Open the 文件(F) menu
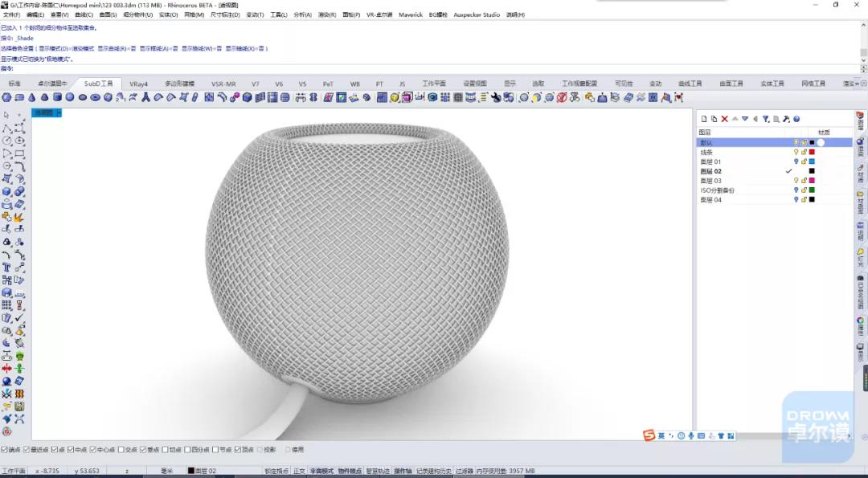The image size is (868, 478). click(11, 15)
